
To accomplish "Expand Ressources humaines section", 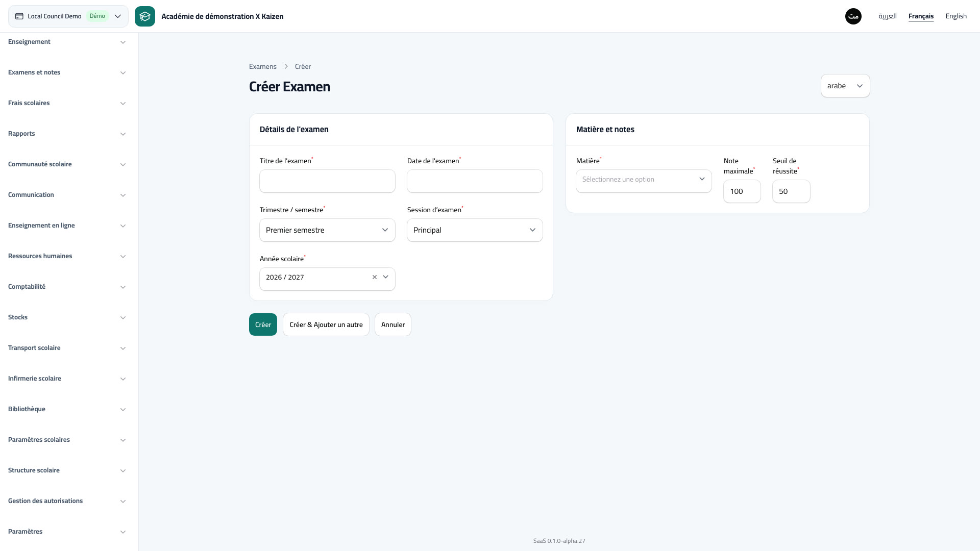I will coord(67,256).
